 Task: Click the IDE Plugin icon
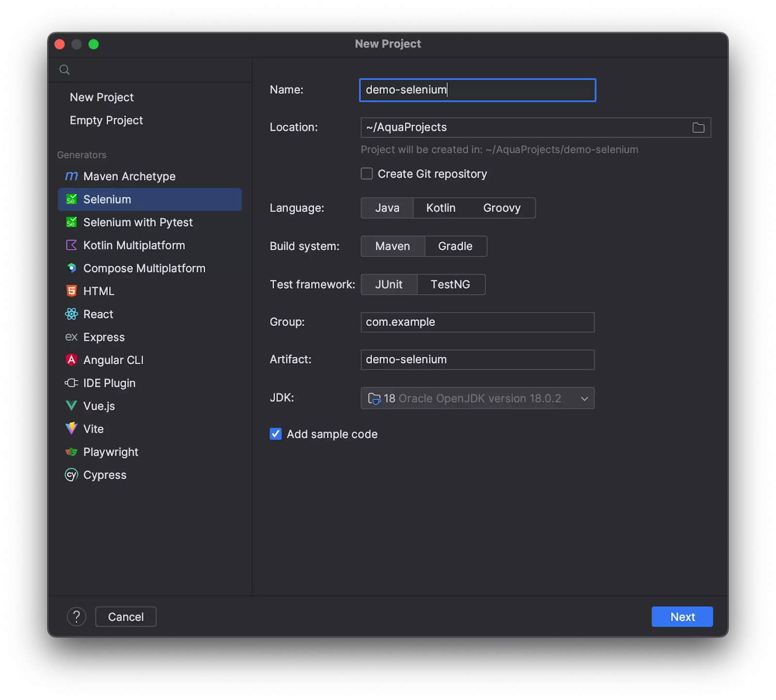point(71,383)
